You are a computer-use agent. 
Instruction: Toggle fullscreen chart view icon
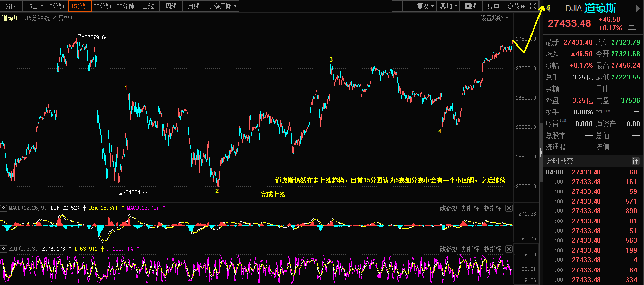[x=533, y=6]
